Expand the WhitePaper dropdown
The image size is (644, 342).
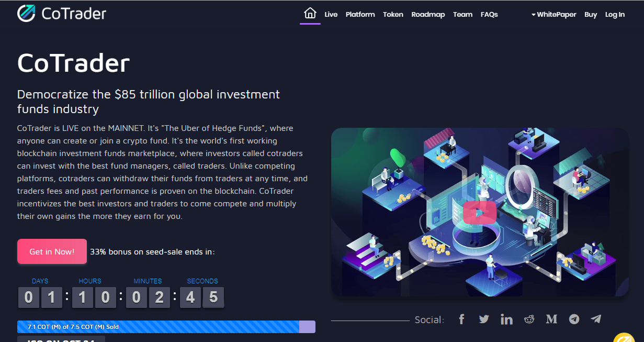(x=553, y=15)
